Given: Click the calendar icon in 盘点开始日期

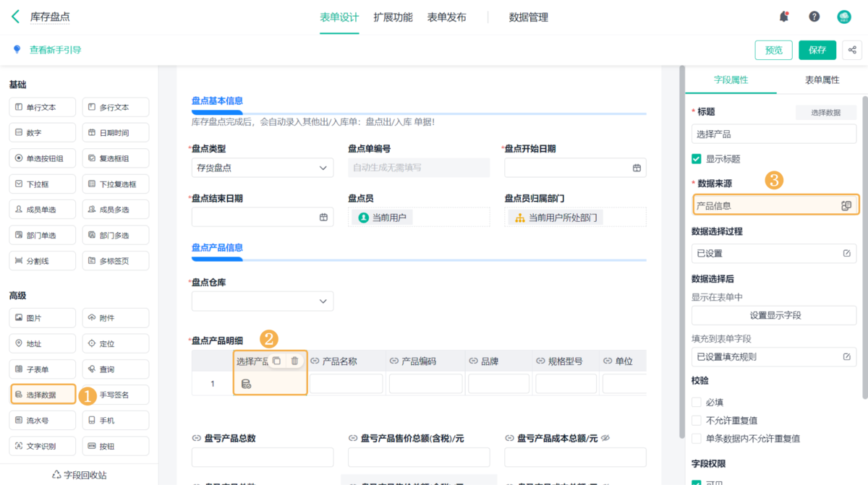Looking at the screenshot, I should [x=637, y=168].
